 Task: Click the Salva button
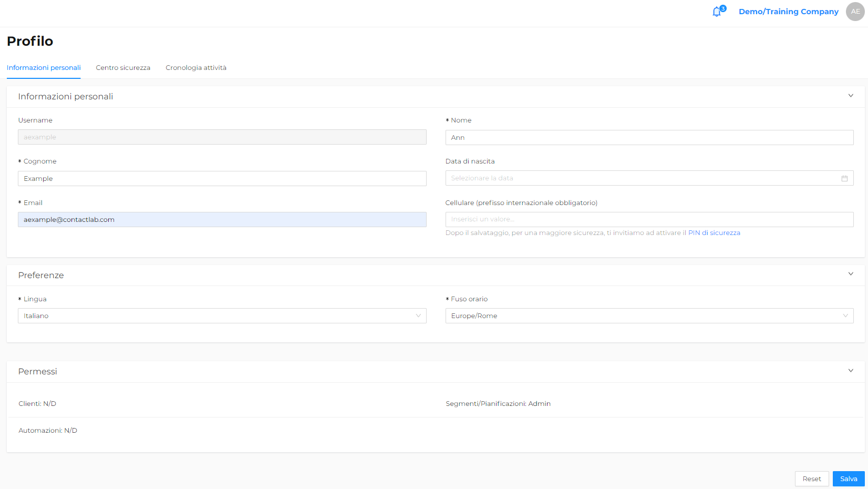[849, 478]
